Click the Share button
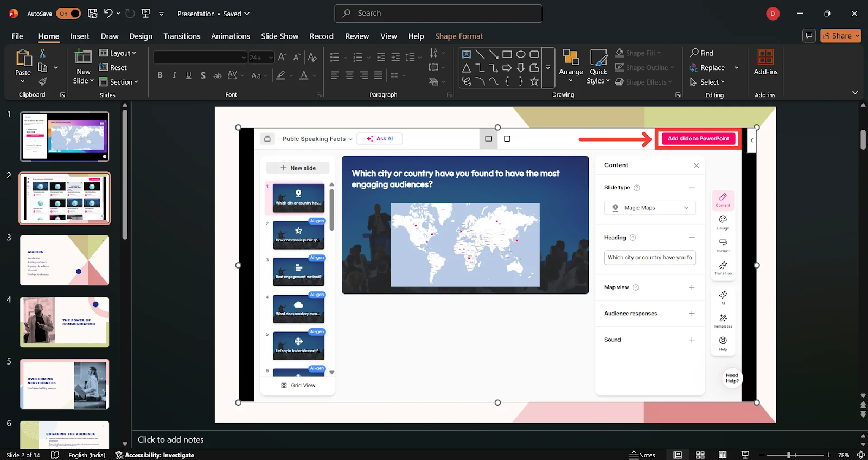Viewport: 868px width, 460px height. coord(840,35)
